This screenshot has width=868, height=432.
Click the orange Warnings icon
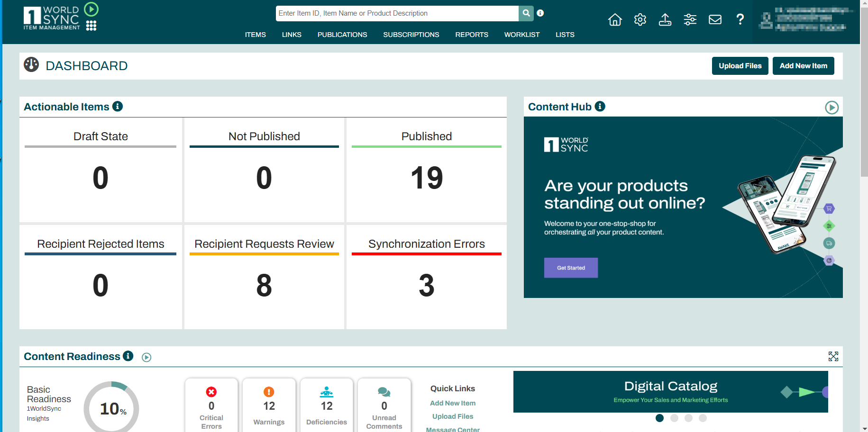tap(269, 392)
